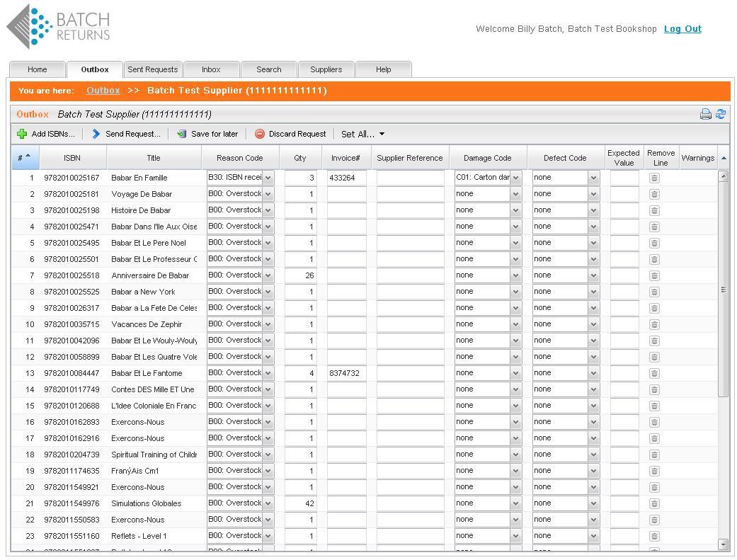Remove line for Babar Et Le Fantome
This screenshot has height=560, width=737.
coord(654,373)
